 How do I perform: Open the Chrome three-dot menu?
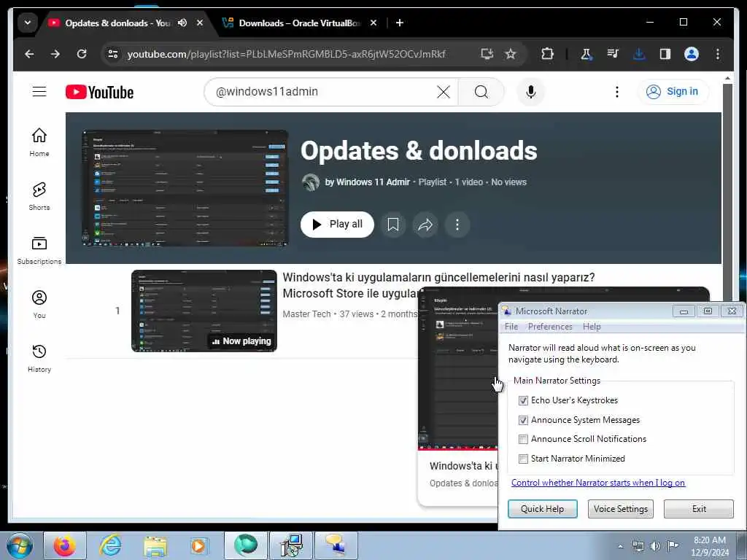pyautogui.click(x=718, y=54)
